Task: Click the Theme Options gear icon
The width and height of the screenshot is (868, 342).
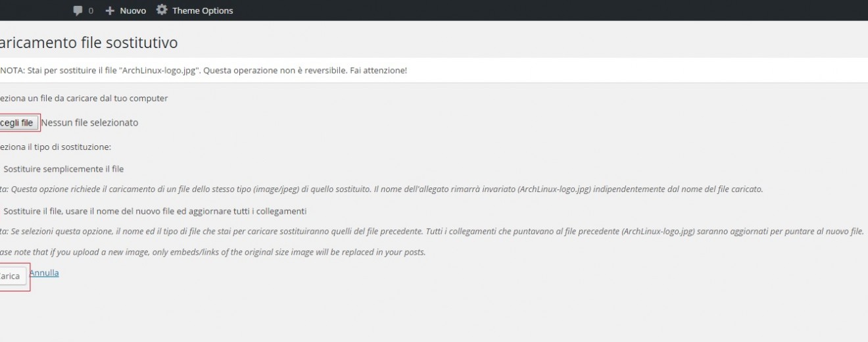Action: point(162,11)
